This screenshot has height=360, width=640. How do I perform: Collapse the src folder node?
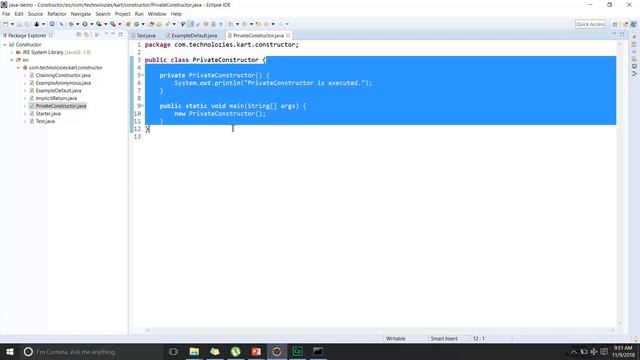12,60
